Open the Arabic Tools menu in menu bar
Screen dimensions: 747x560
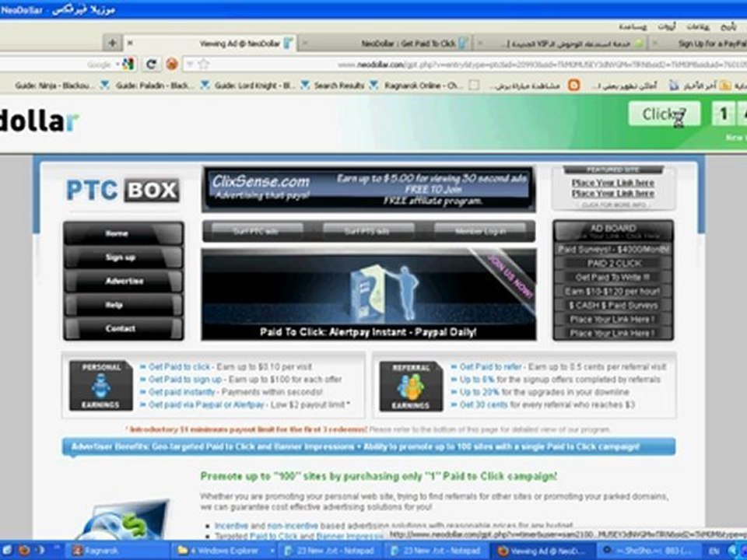(667, 26)
